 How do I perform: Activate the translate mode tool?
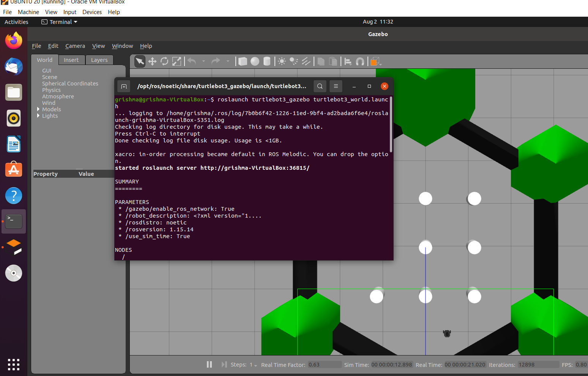pos(152,61)
